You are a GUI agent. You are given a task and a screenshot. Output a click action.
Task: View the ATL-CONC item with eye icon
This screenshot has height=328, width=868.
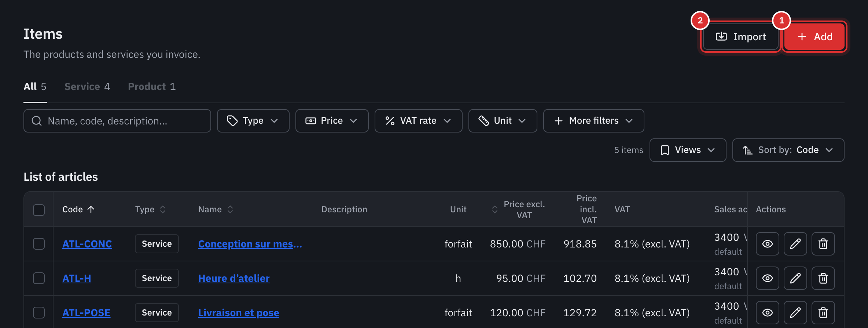tap(768, 244)
